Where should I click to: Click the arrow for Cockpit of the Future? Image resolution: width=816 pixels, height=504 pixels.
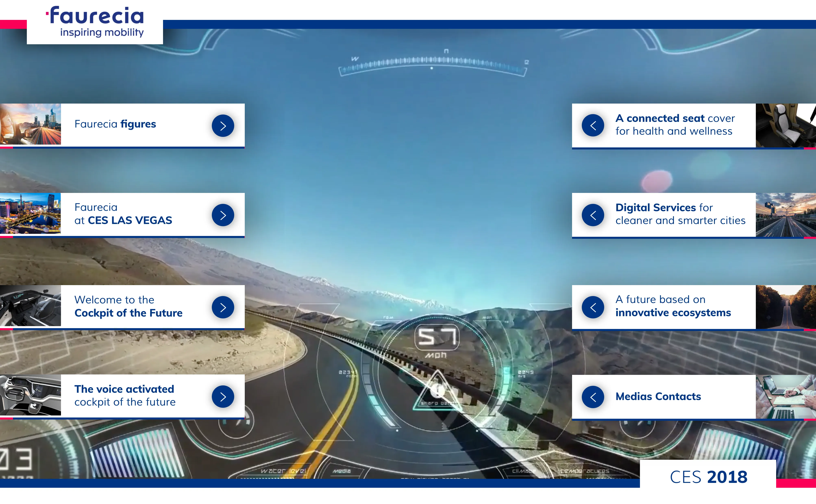pyautogui.click(x=223, y=307)
